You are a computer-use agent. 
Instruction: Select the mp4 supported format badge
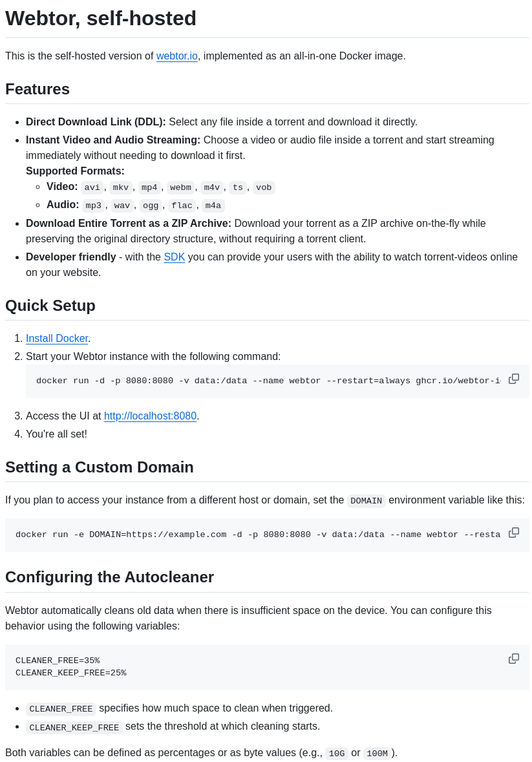tap(149, 187)
